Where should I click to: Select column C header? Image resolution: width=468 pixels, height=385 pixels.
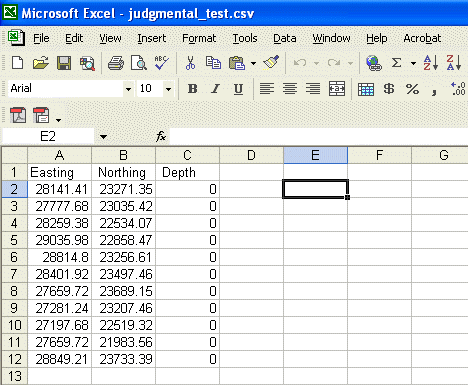[x=187, y=155]
